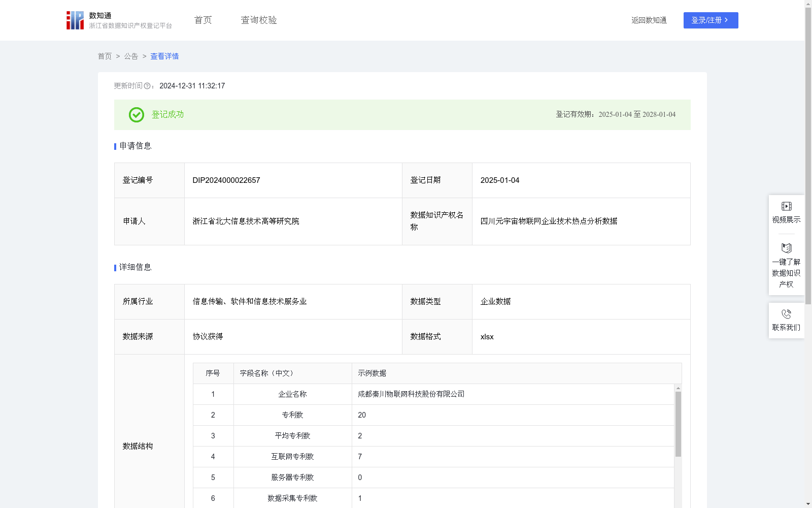The width and height of the screenshot is (812, 508).
Task: Click the page scrollbar up arrow
Action: click(x=808, y=4)
